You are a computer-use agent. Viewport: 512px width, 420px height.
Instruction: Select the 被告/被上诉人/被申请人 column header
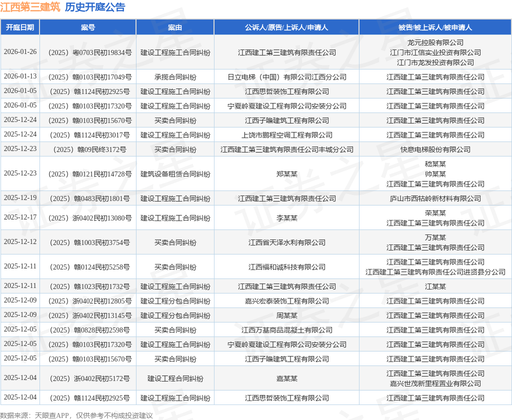(435, 27)
